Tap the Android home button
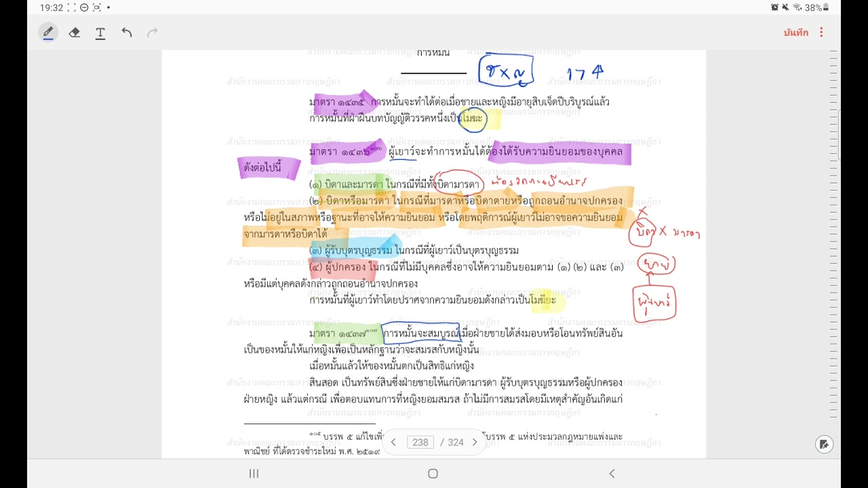This screenshot has height=488, width=868. [433, 474]
